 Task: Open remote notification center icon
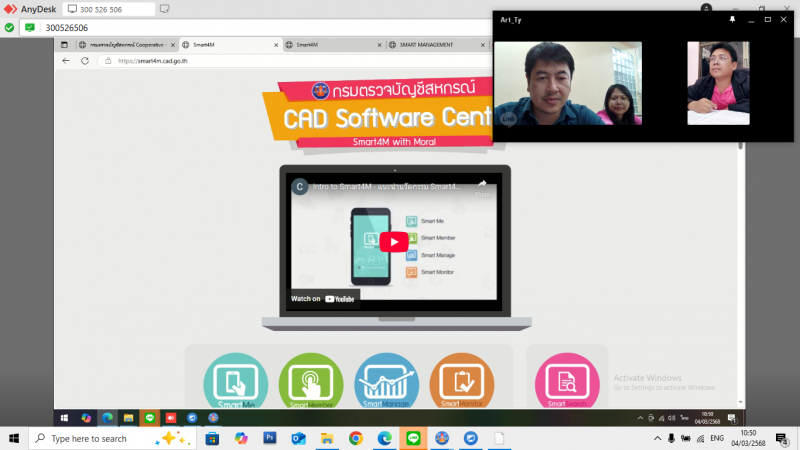[732, 418]
